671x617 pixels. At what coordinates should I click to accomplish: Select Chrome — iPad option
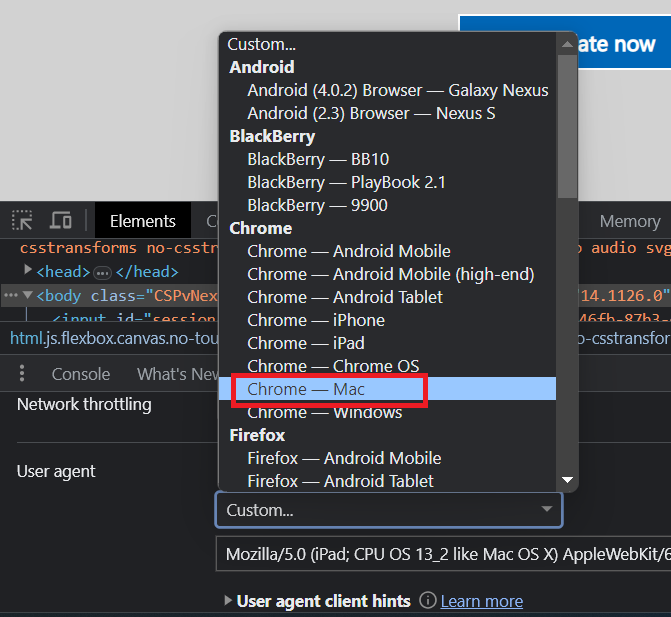[387, 343]
